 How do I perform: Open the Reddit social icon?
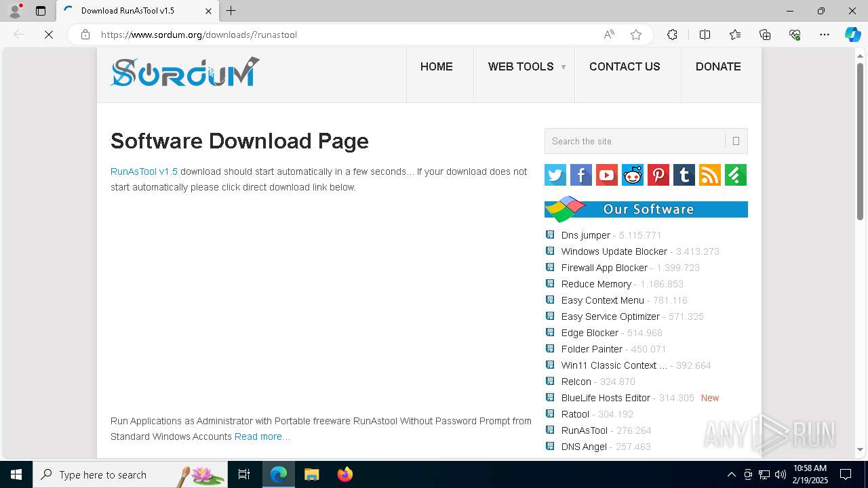coord(633,175)
